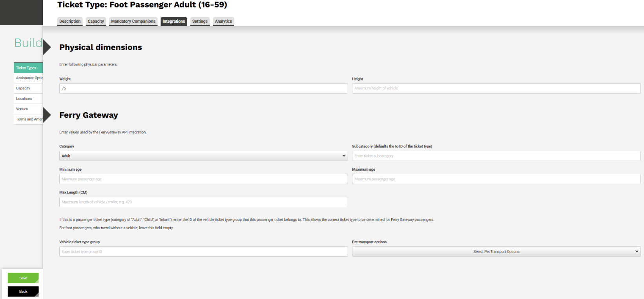Click the Ferry Gateway heading

tap(89, 115)
